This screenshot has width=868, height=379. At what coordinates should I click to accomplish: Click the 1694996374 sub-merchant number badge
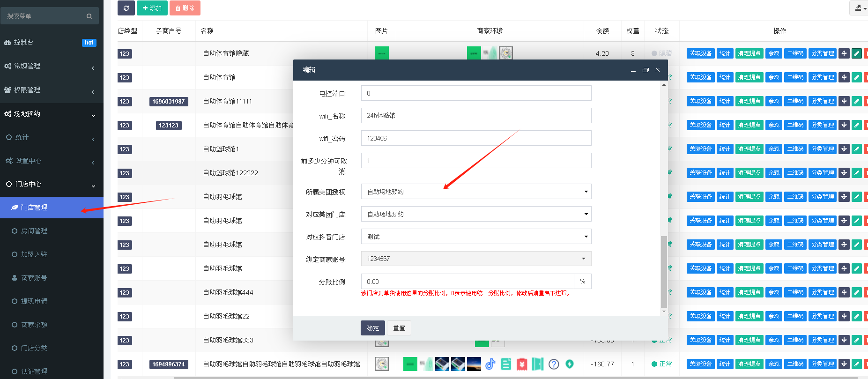(x=169, y=364)
